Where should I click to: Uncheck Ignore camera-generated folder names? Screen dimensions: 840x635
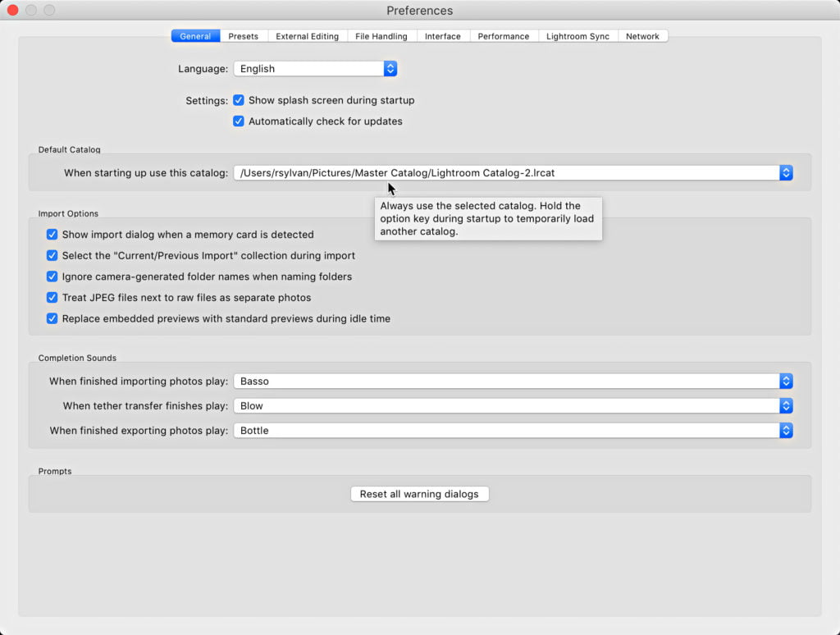coord(52,276)
